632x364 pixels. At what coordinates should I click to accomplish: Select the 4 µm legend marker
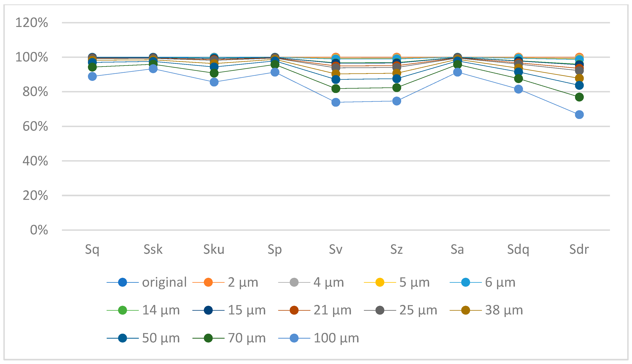[294, 282]
